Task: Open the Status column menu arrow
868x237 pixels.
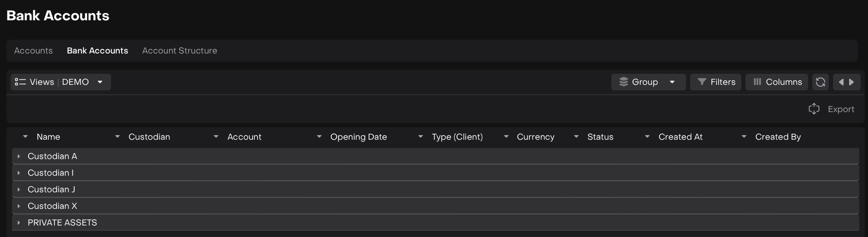Action: [576, 137]
